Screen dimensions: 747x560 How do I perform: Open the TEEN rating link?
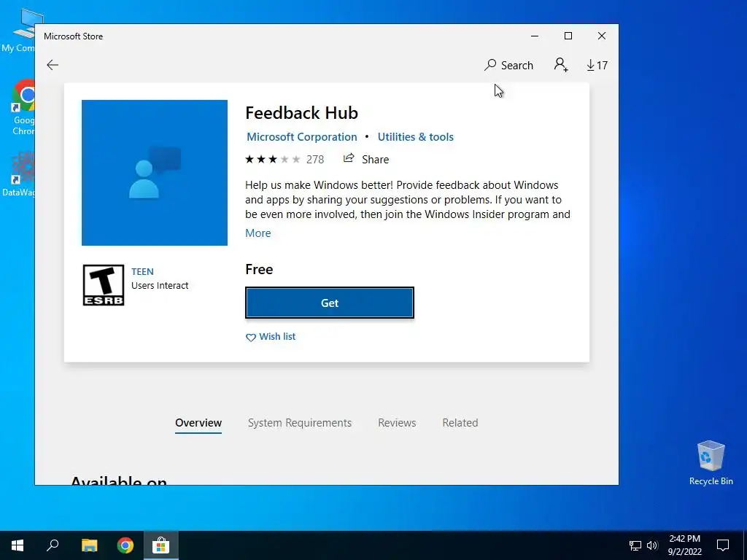[x=142, y=271]
